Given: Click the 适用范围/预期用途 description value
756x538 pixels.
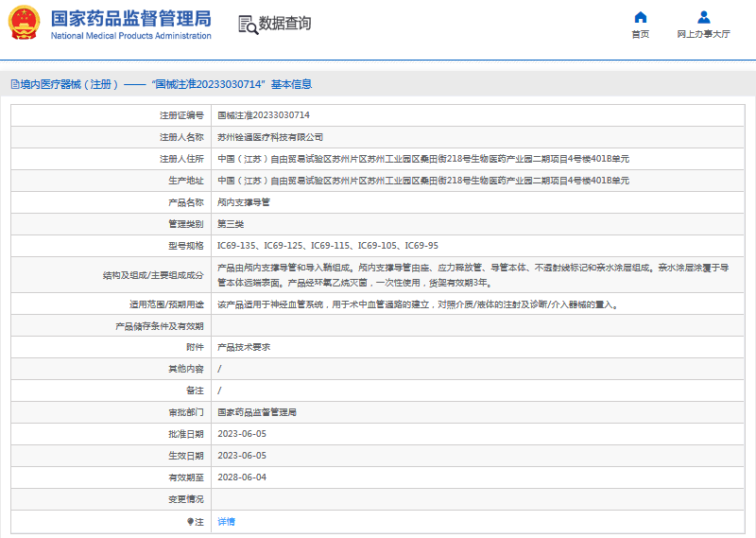Looking at the screenshot, I should click(x=418, y=304).
